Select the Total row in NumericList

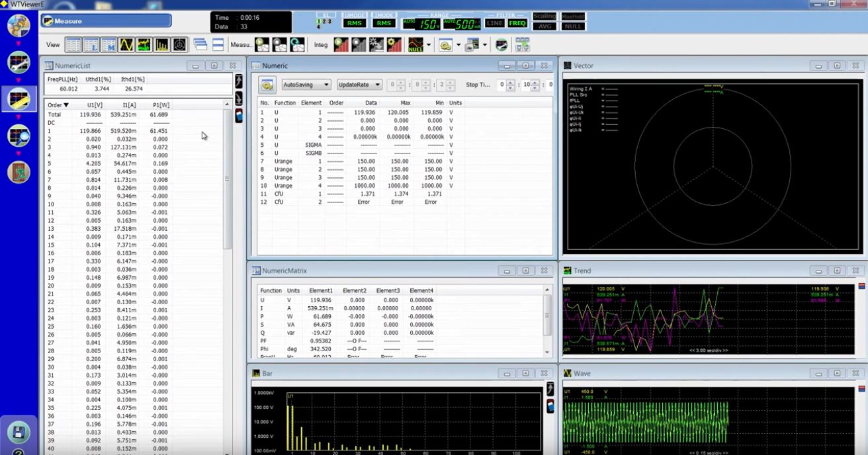(136, 114)
